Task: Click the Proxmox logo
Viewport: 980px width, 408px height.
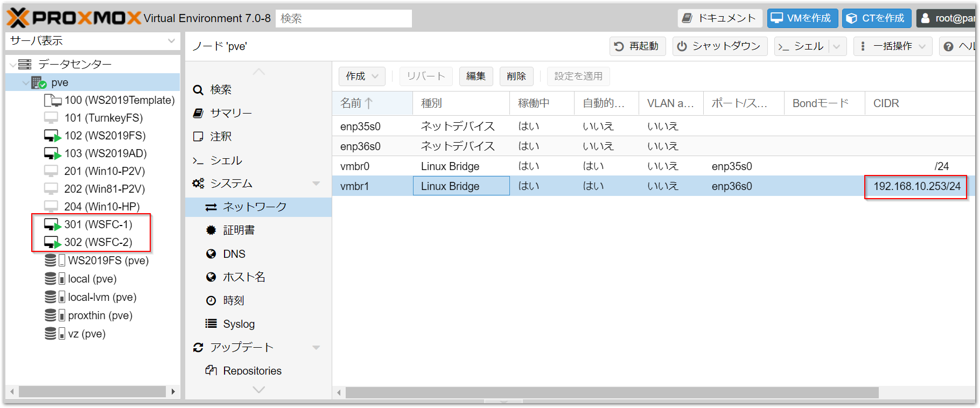Action: [x=74, y=18]
